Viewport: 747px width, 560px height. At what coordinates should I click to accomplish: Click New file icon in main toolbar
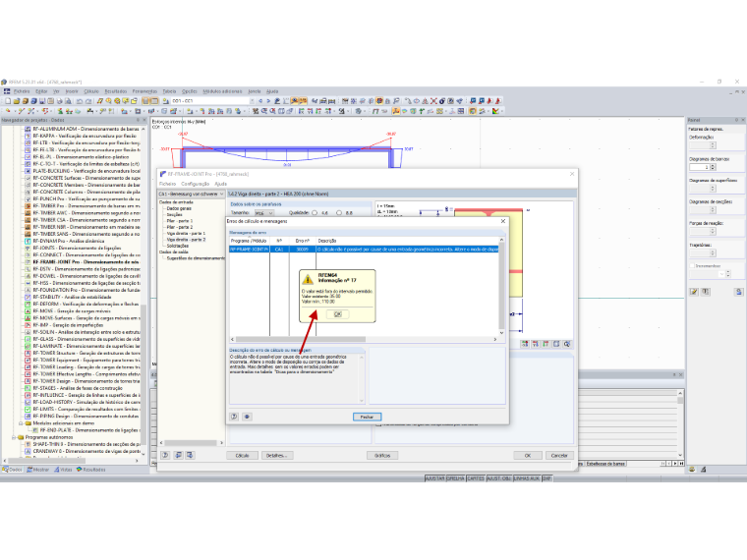8,101
